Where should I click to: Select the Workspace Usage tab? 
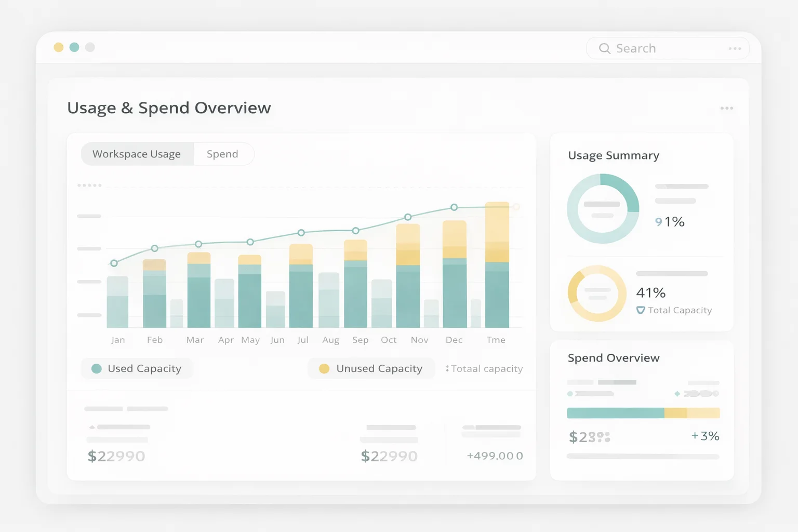[136, 154]
